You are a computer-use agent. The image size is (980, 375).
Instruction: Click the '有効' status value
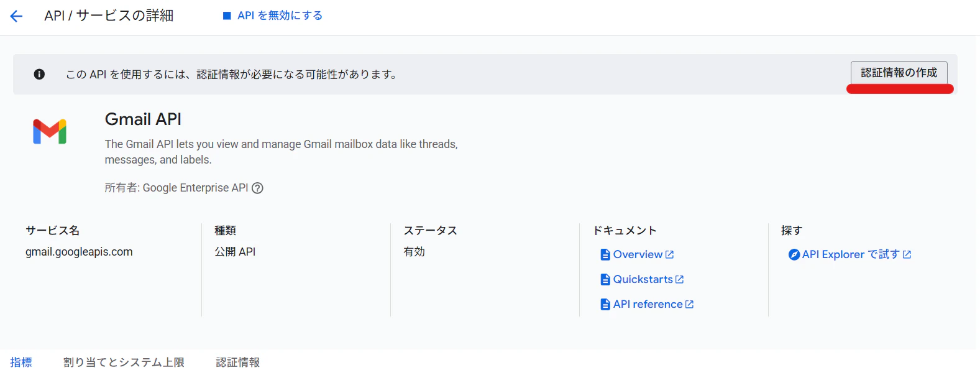coord(414,252)
